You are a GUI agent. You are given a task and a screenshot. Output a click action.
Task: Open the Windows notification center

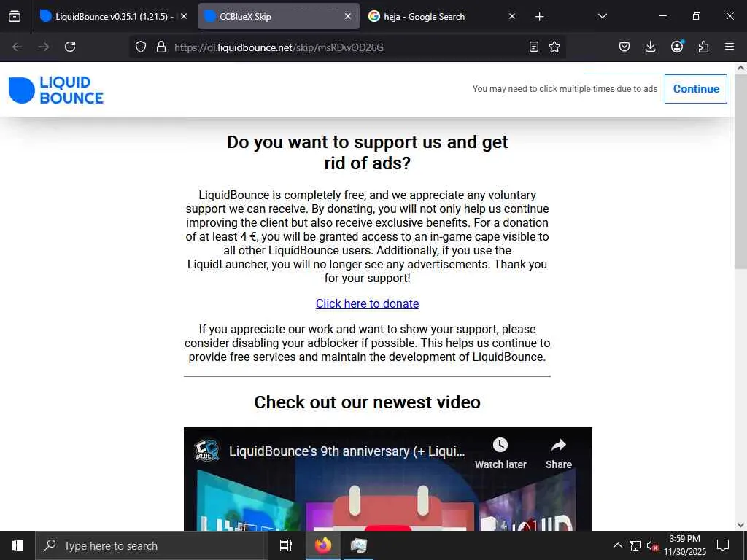click(x=723, y=545)
